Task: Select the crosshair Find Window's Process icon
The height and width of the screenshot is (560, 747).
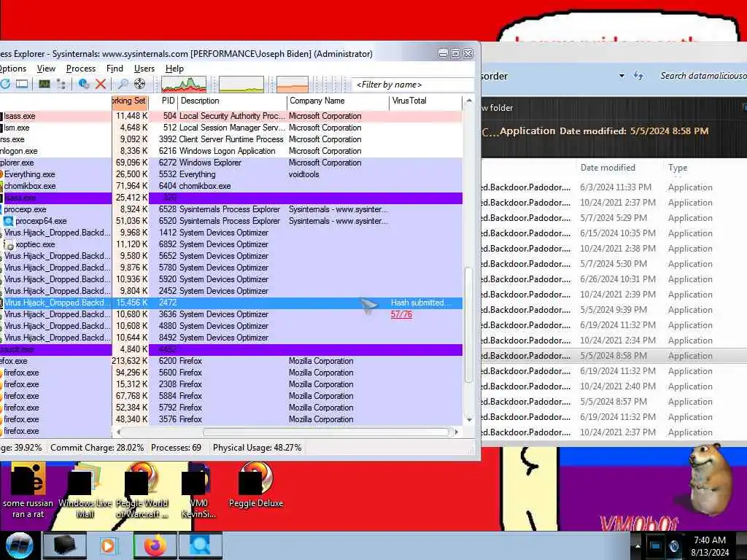Action: (x=139, y=85)
